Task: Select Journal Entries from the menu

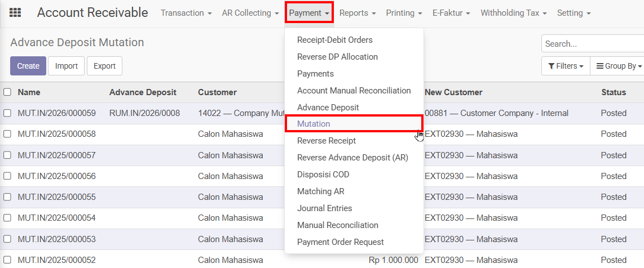Action: click(x=324, y=208)
